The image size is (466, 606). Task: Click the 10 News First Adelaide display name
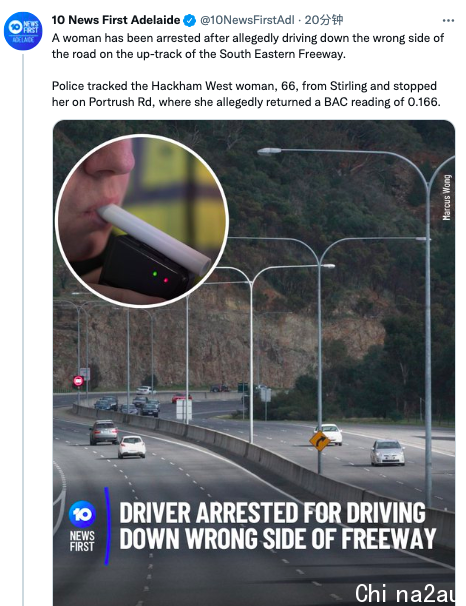[116, 20]
